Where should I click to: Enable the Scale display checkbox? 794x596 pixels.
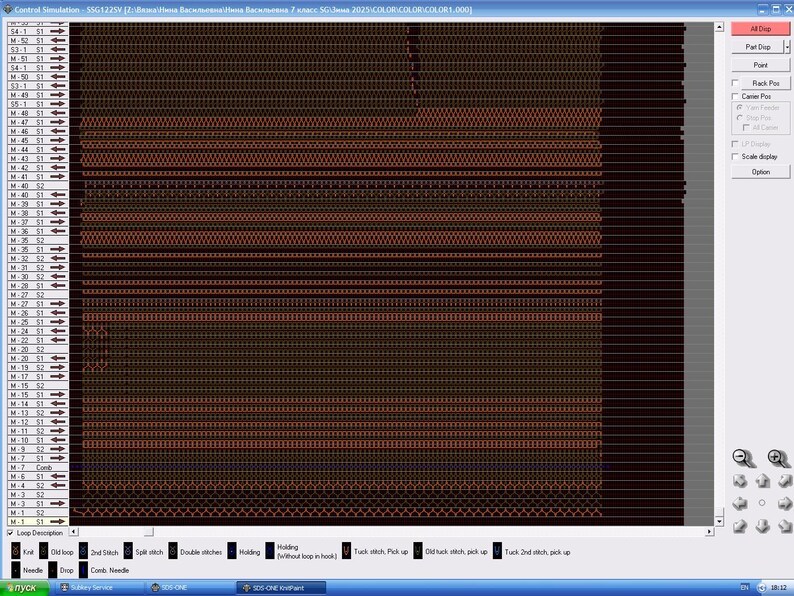pos(735,156)
